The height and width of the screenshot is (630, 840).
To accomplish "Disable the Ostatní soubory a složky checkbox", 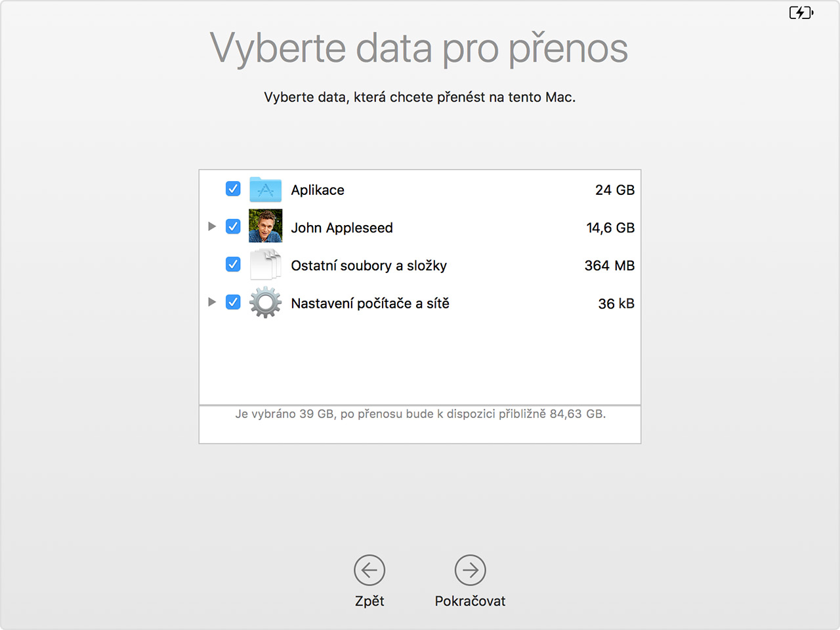I will (x=233, y=264).
